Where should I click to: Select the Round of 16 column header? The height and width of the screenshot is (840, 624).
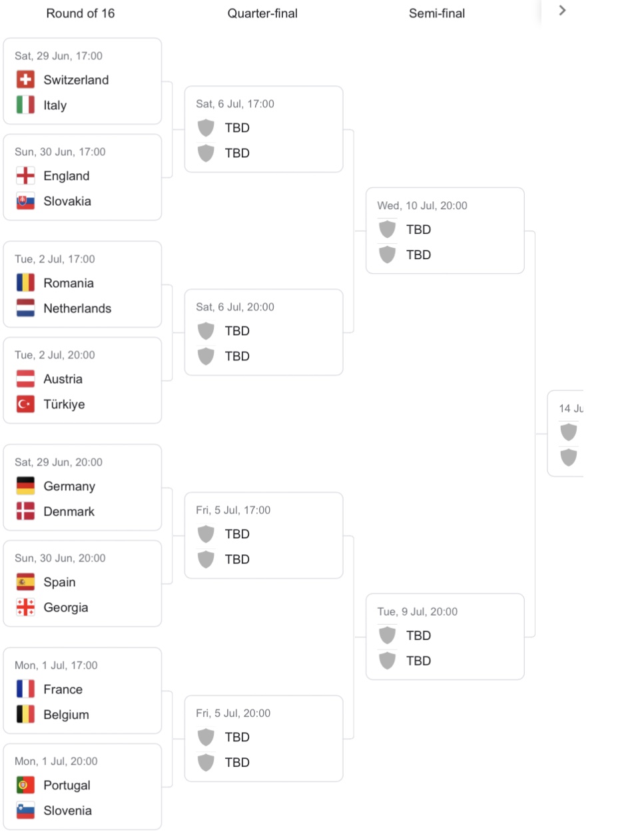pyautogui.click(x=81, y=13)
